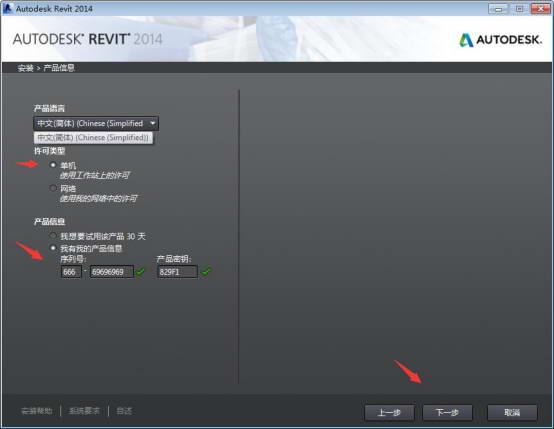Click the 序列号 label
Viewport: 554px width, 429px height.
pos(73,259)
